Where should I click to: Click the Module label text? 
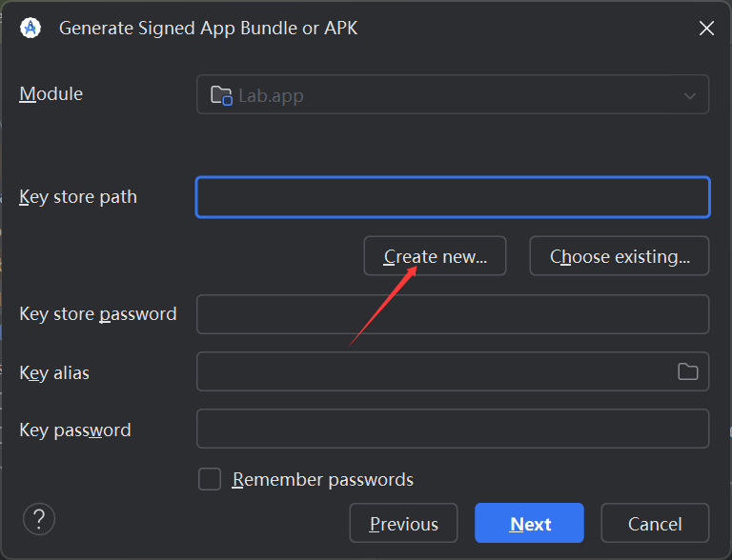pos(51,94)
